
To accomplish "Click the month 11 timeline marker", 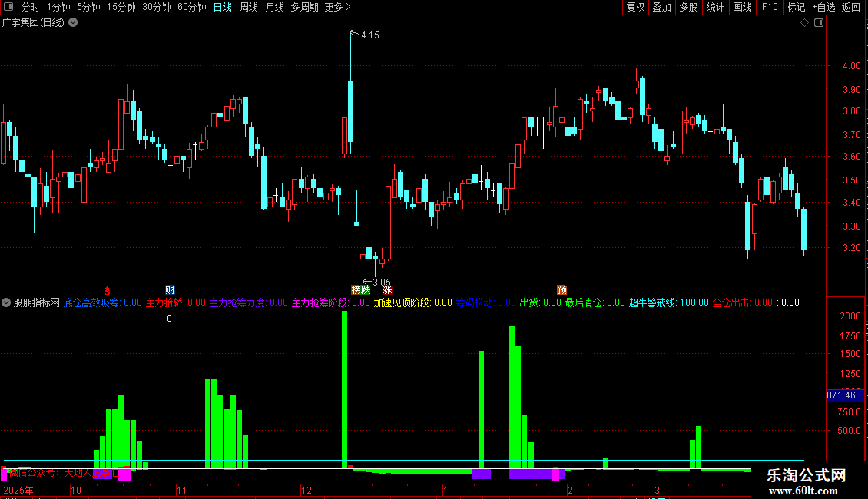I will (181, 490).
